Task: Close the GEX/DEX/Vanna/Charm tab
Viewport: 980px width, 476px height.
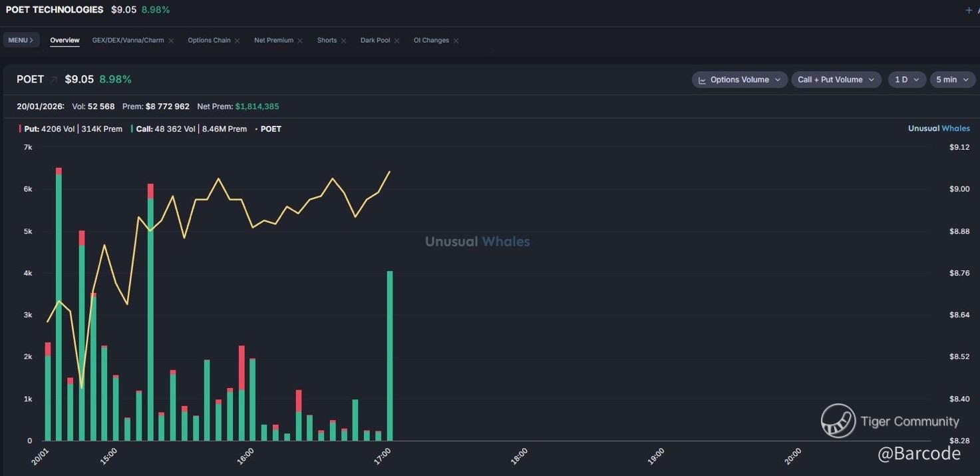Action: pyautogui.click(x=171, y=41)
